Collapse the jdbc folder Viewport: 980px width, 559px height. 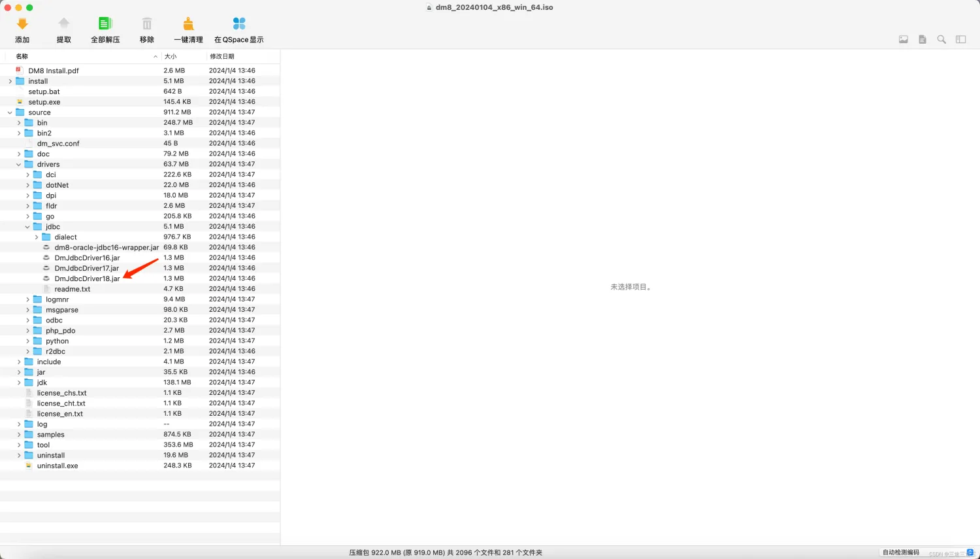[27, 227]
